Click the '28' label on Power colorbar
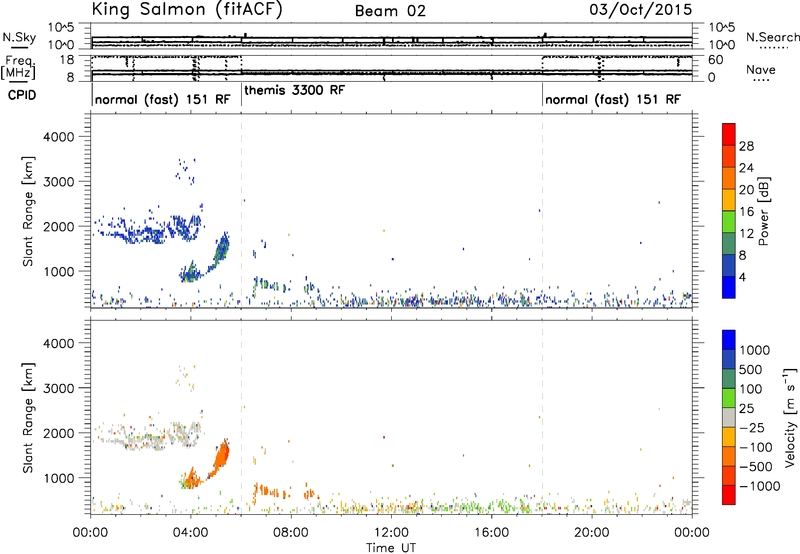This screenshot has height=554, width=800. point(746,146)
